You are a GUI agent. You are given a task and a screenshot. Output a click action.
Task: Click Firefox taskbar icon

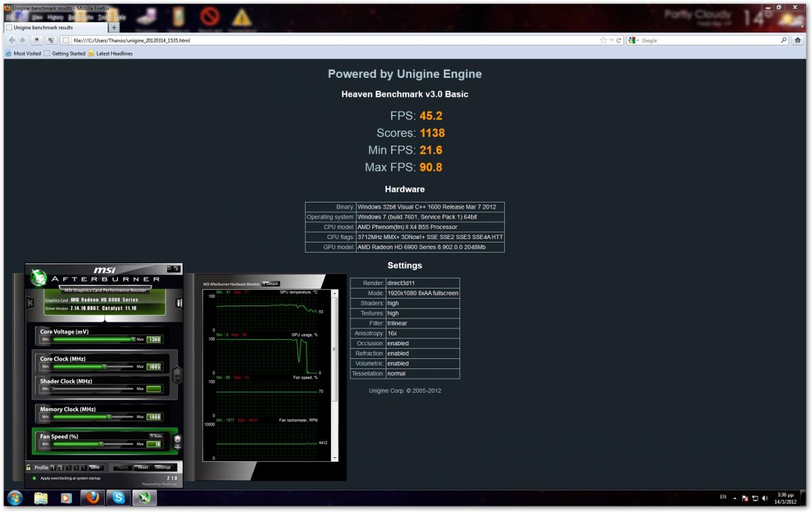[93, 498]
